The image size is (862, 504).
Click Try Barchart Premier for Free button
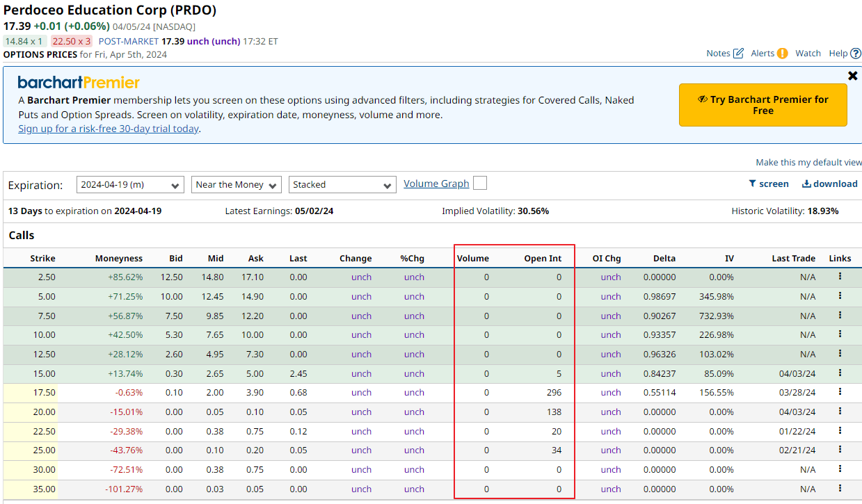[763, 105]
